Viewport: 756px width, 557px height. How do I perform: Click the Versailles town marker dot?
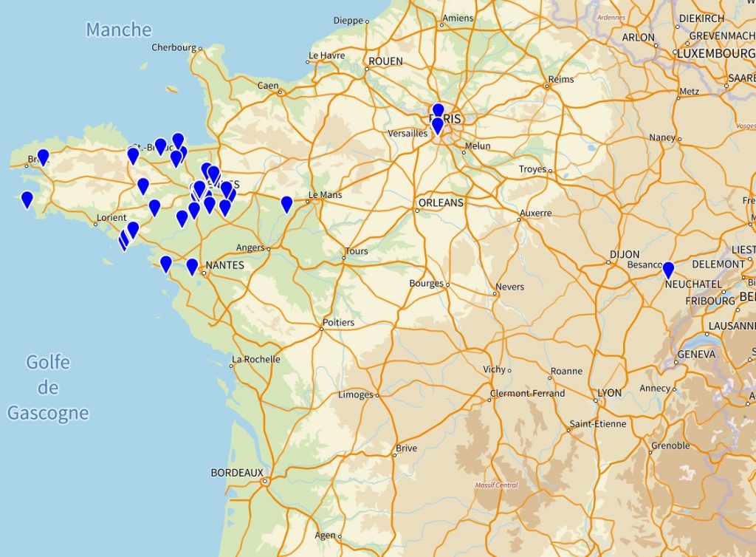[x=432, y=129]
